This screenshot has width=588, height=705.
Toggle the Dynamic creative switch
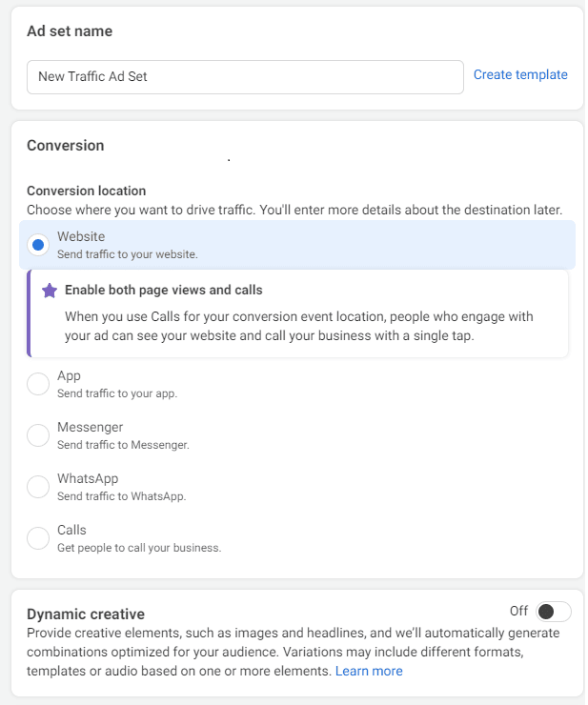point(554,612)
